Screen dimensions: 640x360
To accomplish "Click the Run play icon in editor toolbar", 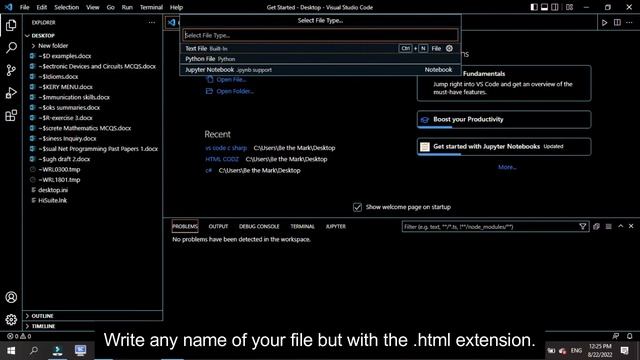I will point(604,22).
